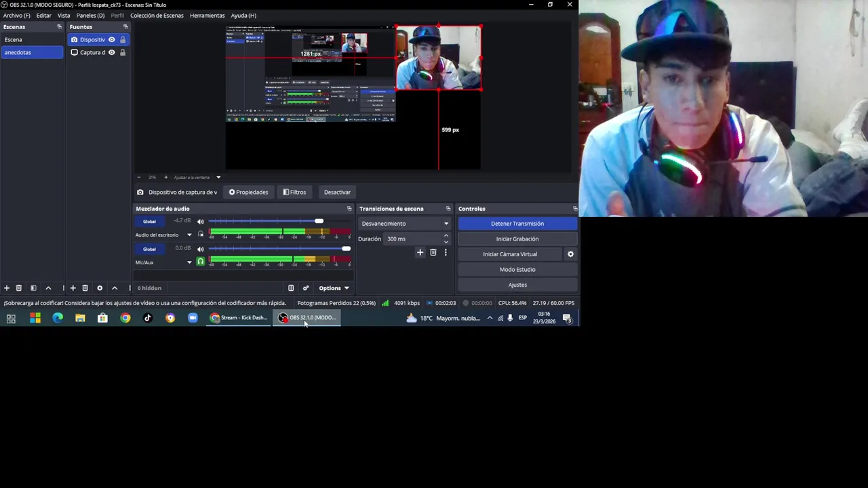Click Detener Transmisión
Viewport: 868px width, 488px height.
(x=517, y=224)
